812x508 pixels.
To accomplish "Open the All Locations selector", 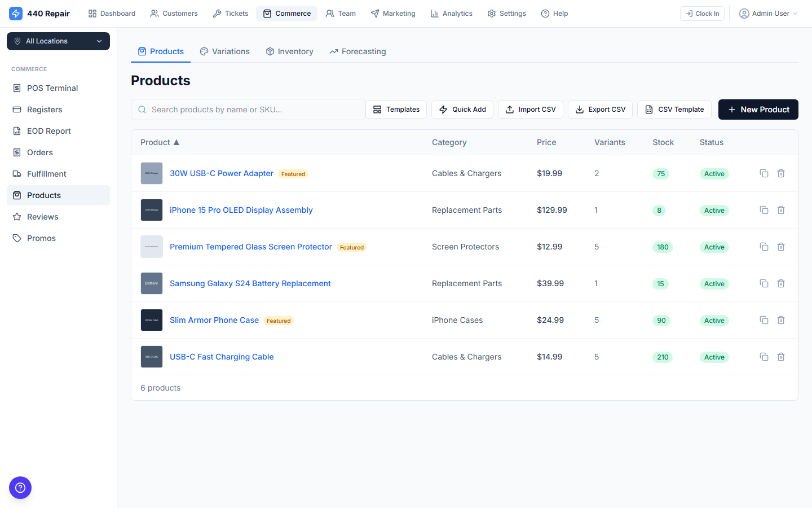I will pyautogui.click(x=58, y=41).
